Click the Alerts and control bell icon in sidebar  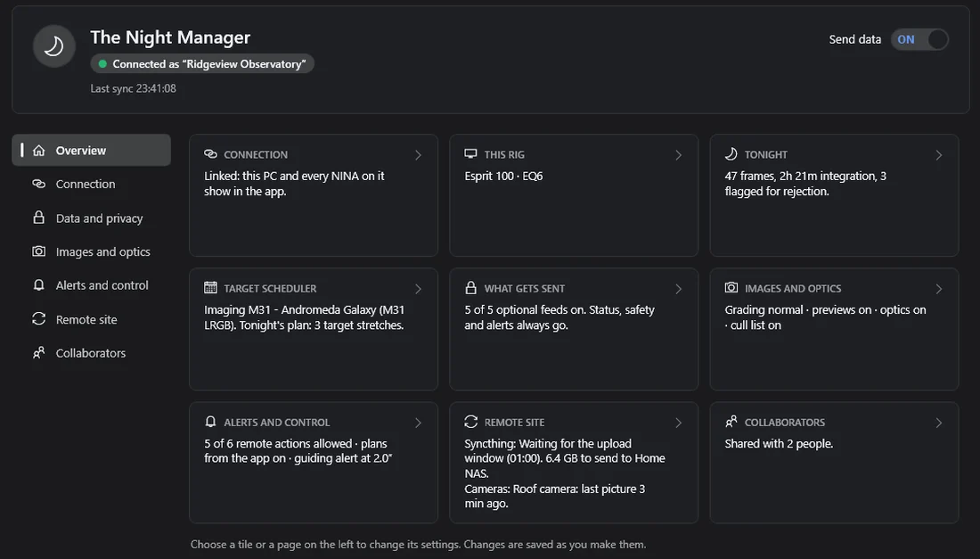38,285
